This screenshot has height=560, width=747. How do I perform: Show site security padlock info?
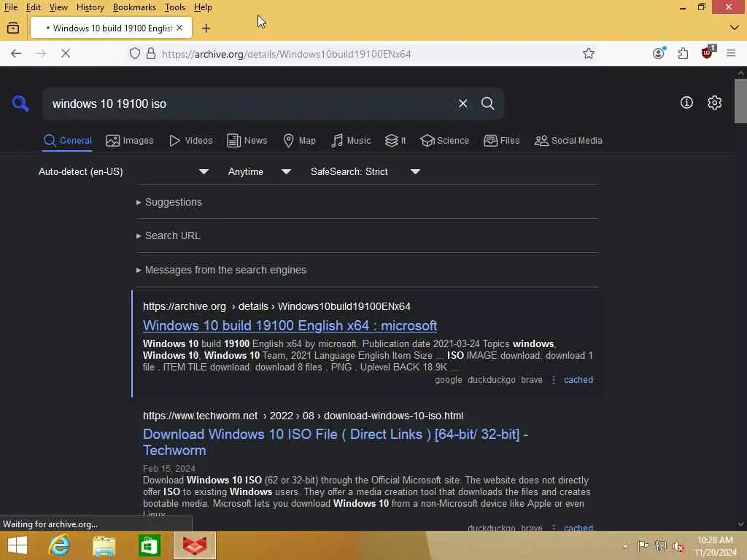(x=151, y=53)
